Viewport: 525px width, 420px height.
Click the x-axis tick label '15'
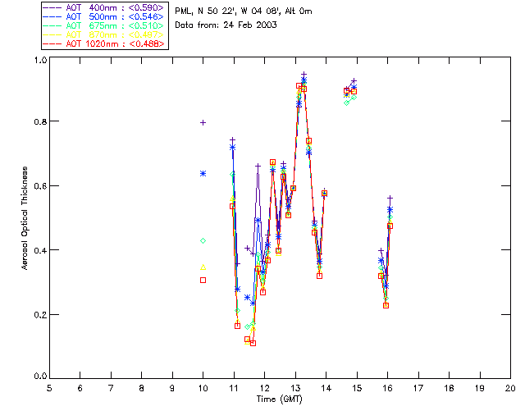357,388
